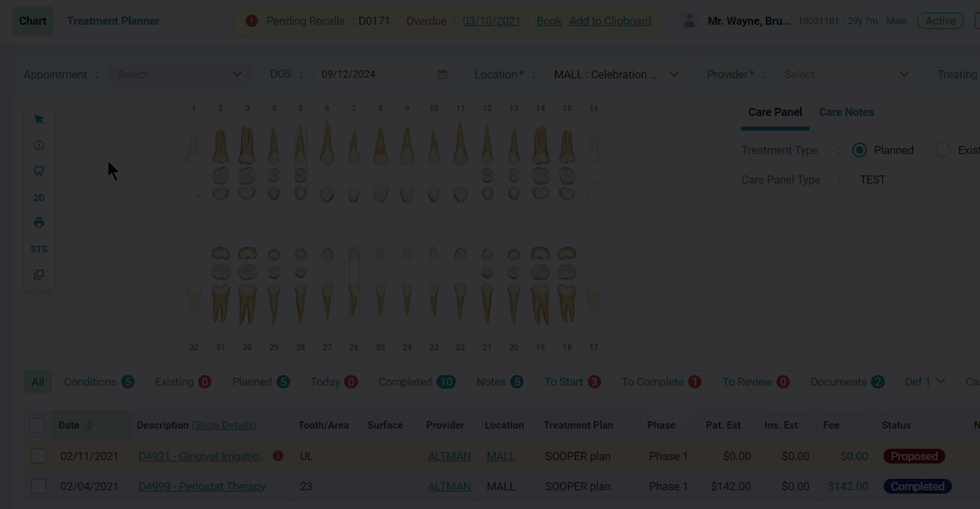The image size is (980, 509).
Task: Switch to the Care Notes tab
Action: 846,112
